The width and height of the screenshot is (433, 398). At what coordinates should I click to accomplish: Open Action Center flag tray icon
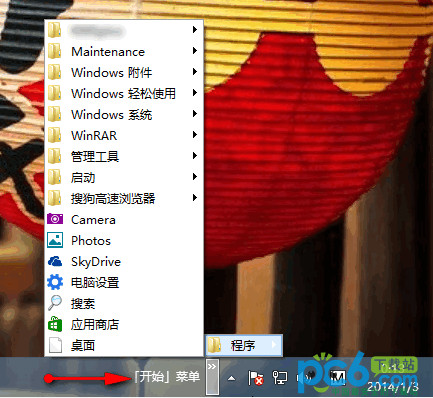tap(256, 378)
